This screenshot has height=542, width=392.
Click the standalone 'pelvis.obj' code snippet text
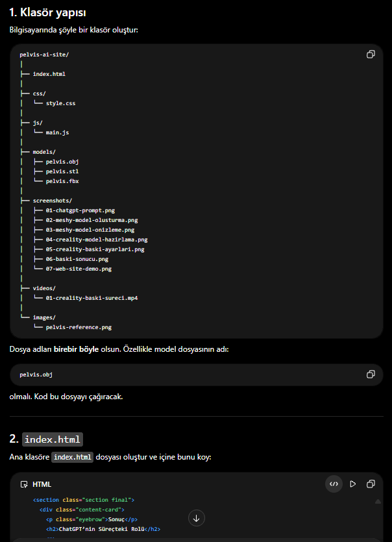click(36, 375)
